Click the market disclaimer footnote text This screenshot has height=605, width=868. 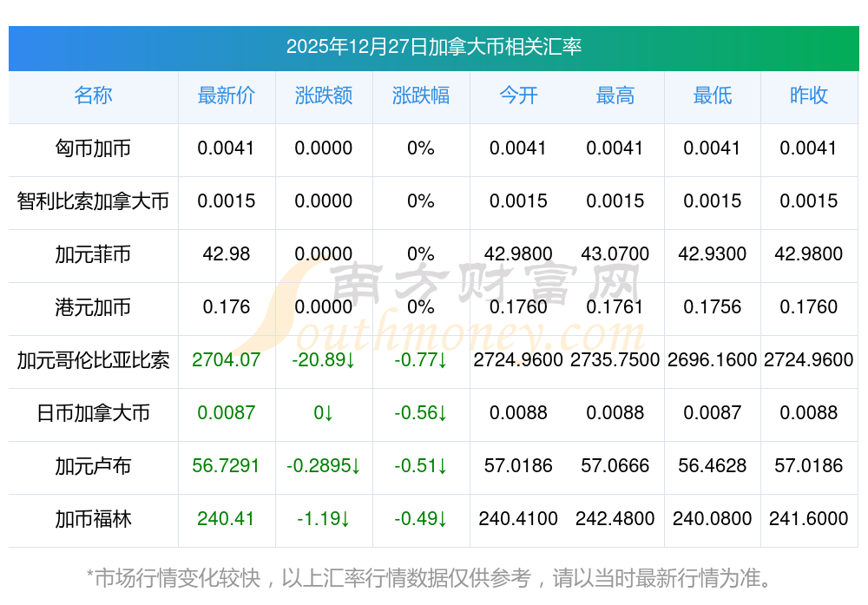(429, 577)
